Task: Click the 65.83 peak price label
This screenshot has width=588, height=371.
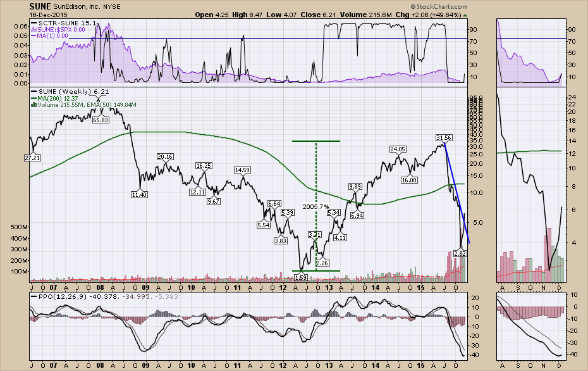Action: pos(101,120)
